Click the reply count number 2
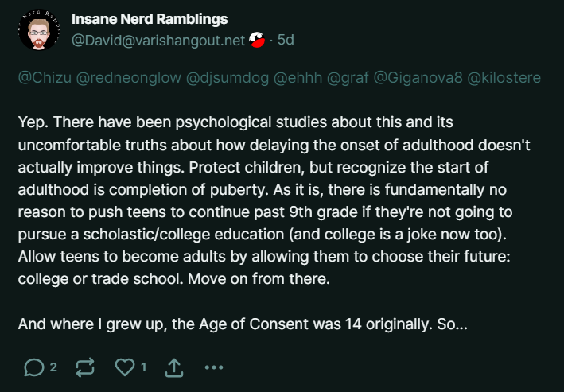 click(x=53, y=367)
